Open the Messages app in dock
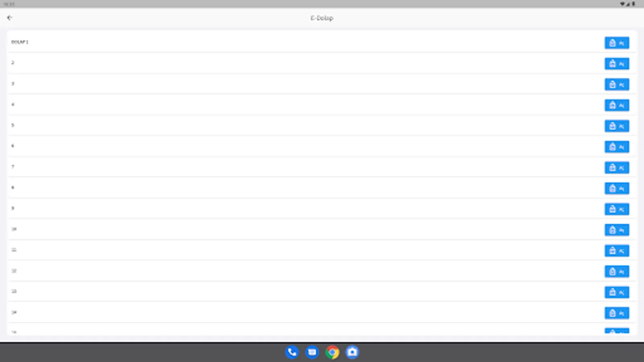644x362 pixels. pyautogui.click(x=312, y=352)
